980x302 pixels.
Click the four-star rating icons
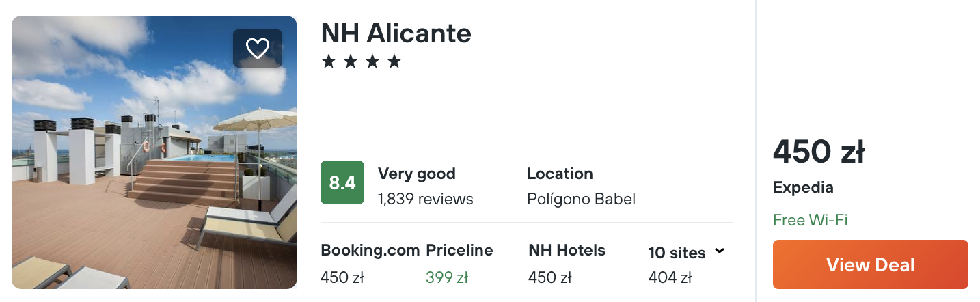(x=362, y=62)
